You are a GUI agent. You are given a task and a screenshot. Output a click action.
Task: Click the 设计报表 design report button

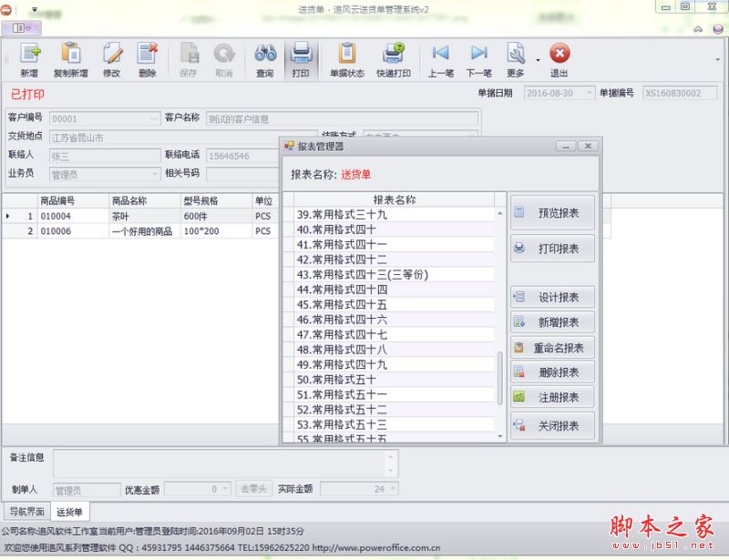552,298
